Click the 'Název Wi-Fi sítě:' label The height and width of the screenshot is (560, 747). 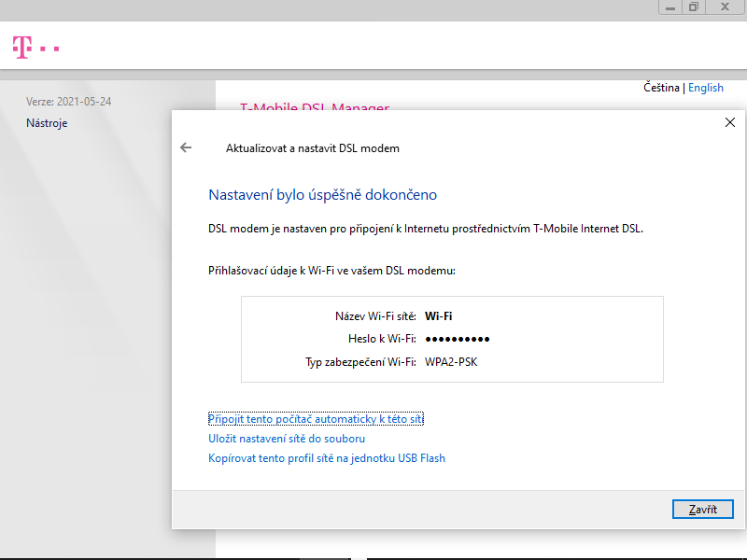375,316
